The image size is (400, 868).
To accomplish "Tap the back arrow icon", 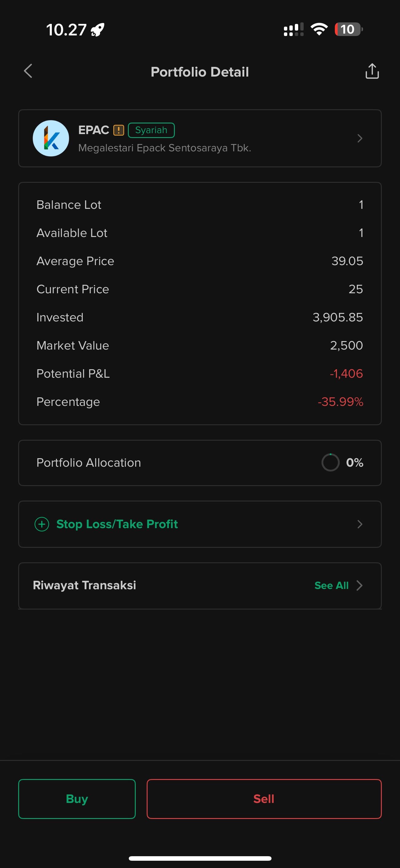I will point(28,71).
